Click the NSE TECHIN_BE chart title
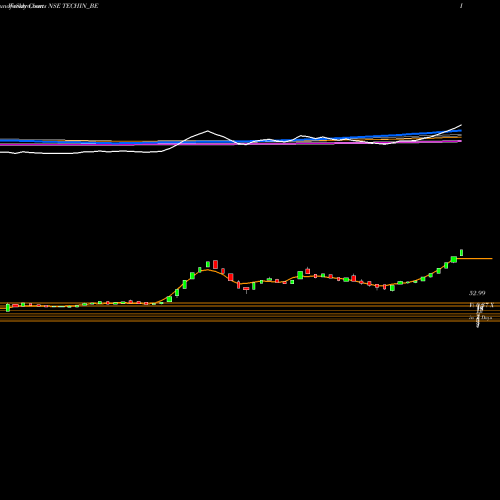 [x=73, y=6]
